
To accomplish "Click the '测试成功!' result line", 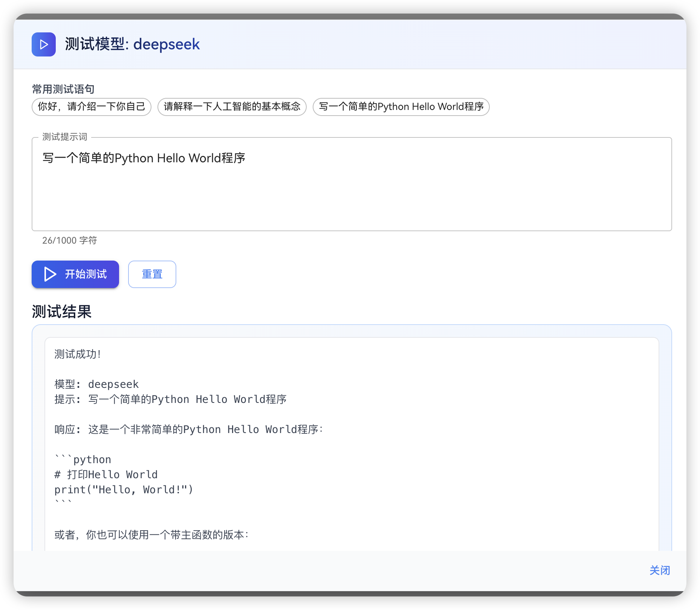I will (x=78, y=354).
